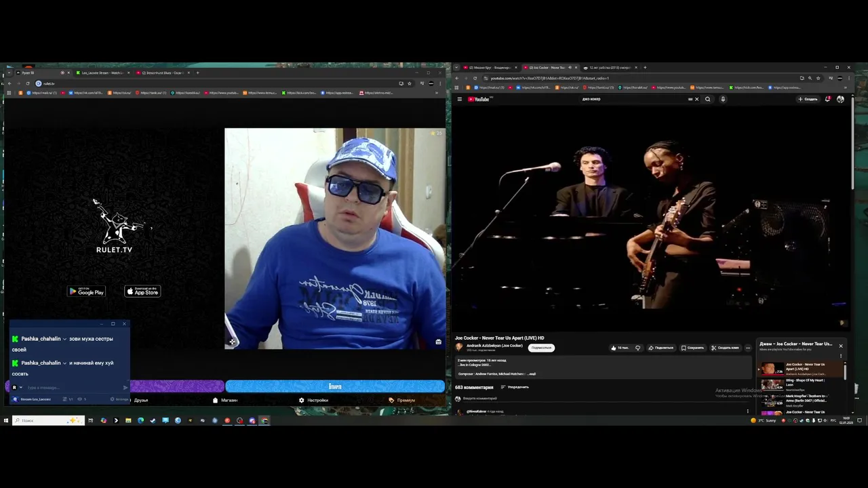Open Task View on taskbar
868x488 pixels.
(91, 420)
